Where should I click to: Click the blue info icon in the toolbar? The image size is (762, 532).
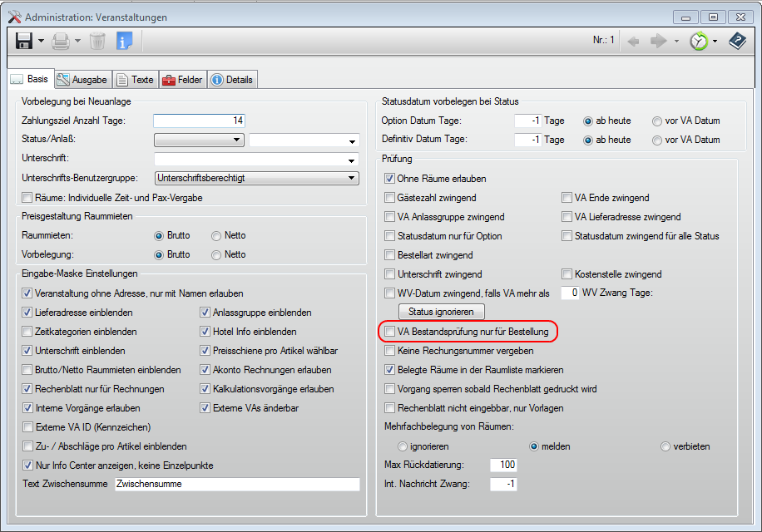124,41
